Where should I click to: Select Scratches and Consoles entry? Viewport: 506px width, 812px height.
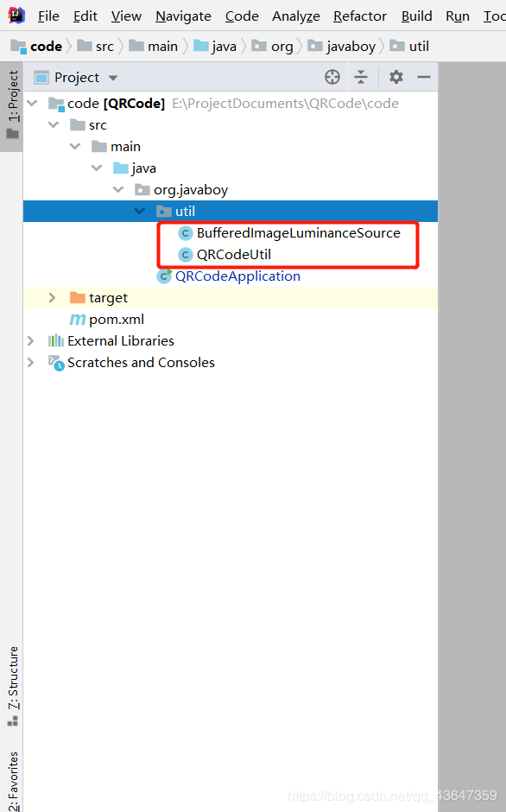(x=141, y=363)
